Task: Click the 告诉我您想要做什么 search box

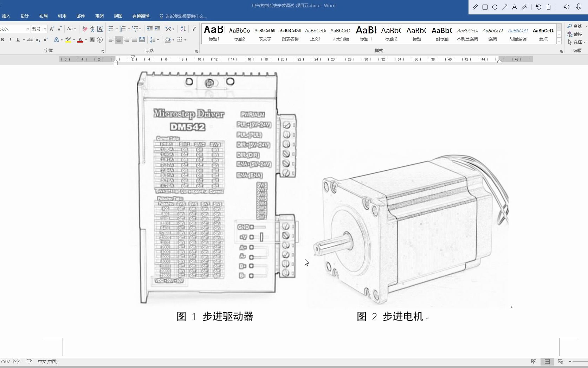Action: [183, 16]
